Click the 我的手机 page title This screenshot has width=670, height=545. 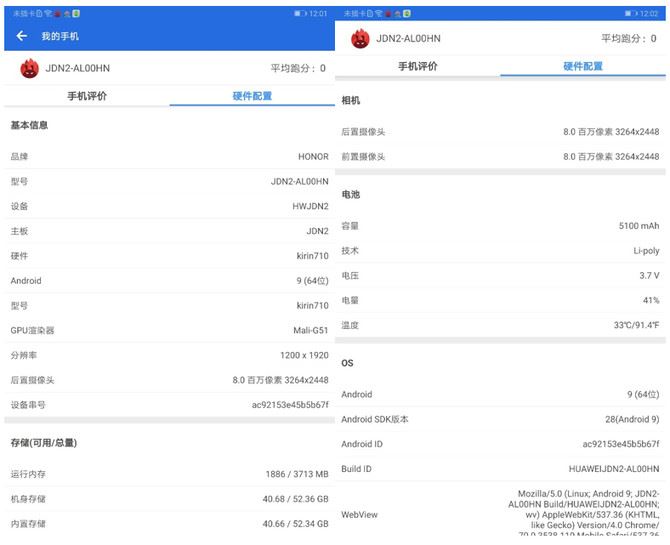pyautogui.click(x=60, y=36)
